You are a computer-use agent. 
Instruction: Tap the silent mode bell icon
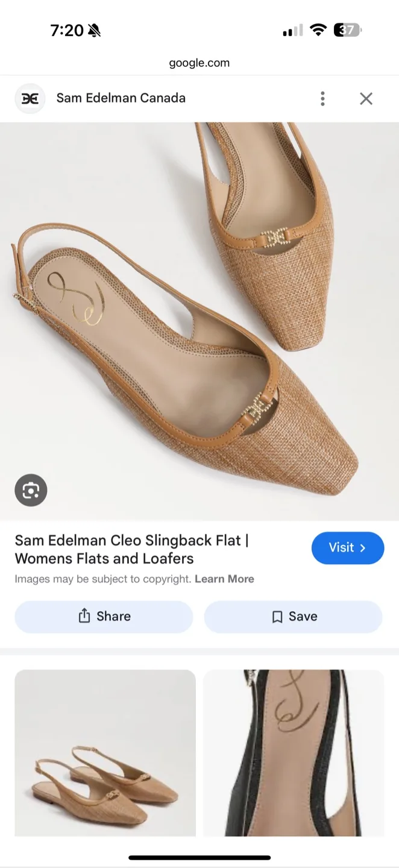[x=94, y=31]
